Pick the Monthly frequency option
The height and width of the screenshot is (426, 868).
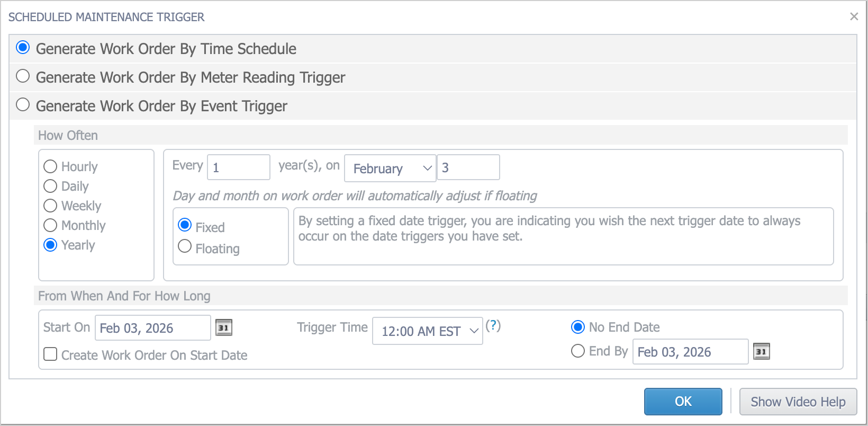coord(50,226)
